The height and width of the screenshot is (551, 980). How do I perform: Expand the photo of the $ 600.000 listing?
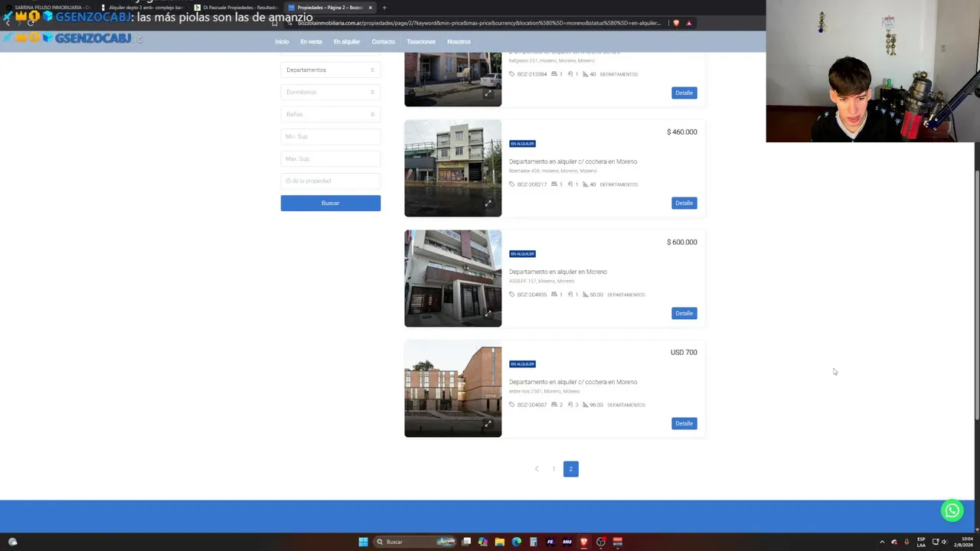pyautogui.click(x=488, y=313)
